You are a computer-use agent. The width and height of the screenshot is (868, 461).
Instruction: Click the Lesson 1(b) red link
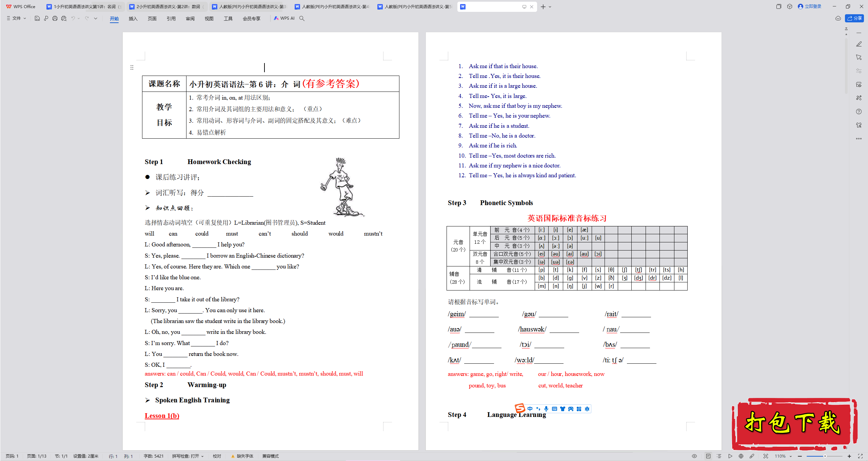pos(162,416)
